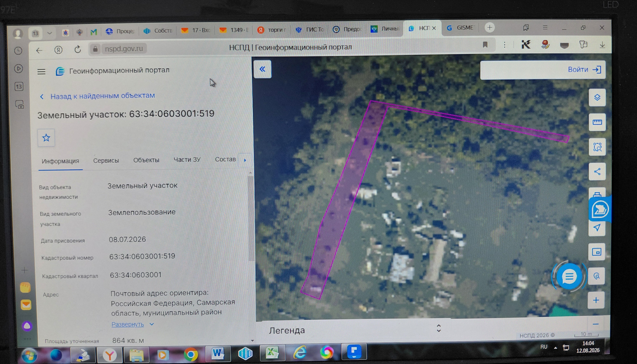The image size is (637, 364).
Task: Reload the nspd.gov.ru page
Action: [78, 49]
